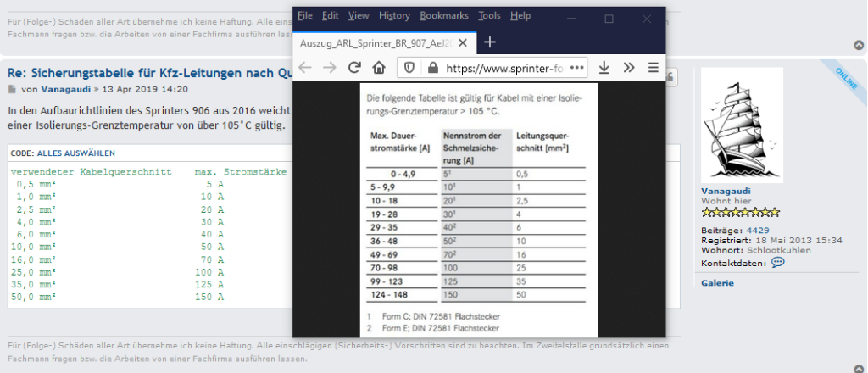The width and height of the screenshot is (868, 373).
Task: Open the downloads panel
Action: 604,67
